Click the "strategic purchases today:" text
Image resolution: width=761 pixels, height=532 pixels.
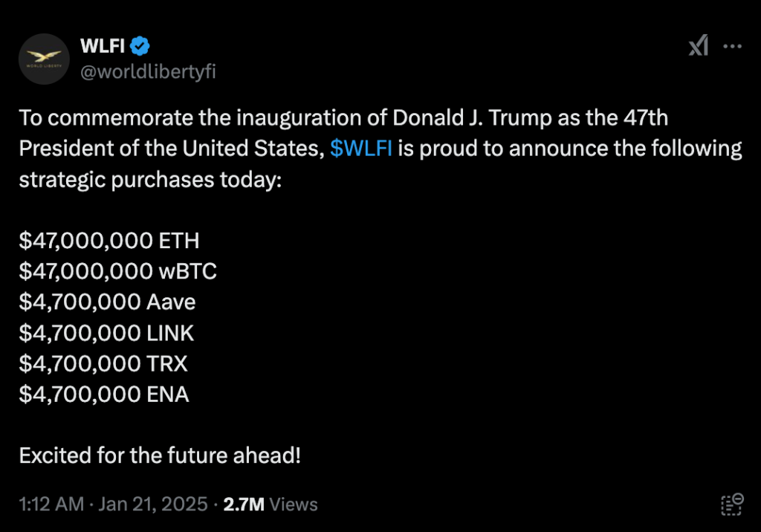point(151,179)
